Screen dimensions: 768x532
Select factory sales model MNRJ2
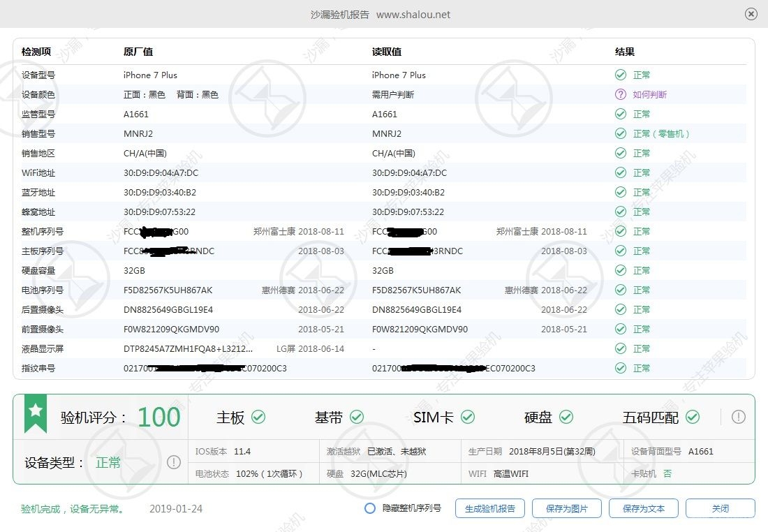pos(138,134)
